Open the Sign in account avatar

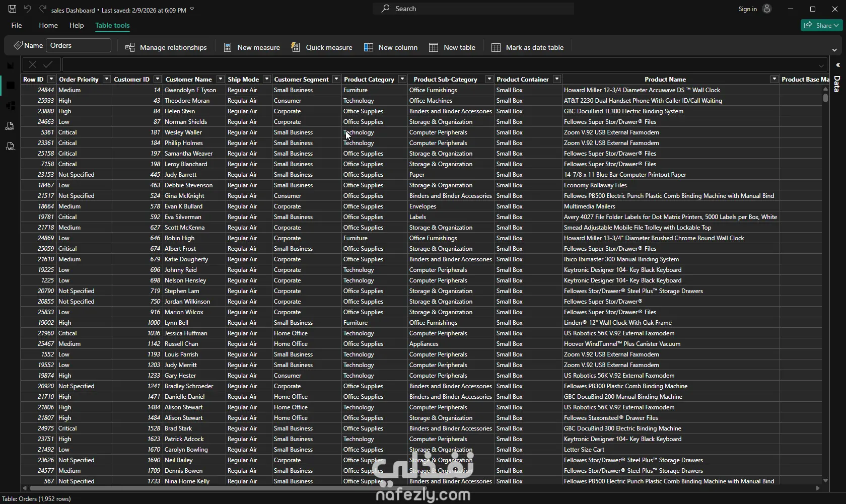(767, 9)
